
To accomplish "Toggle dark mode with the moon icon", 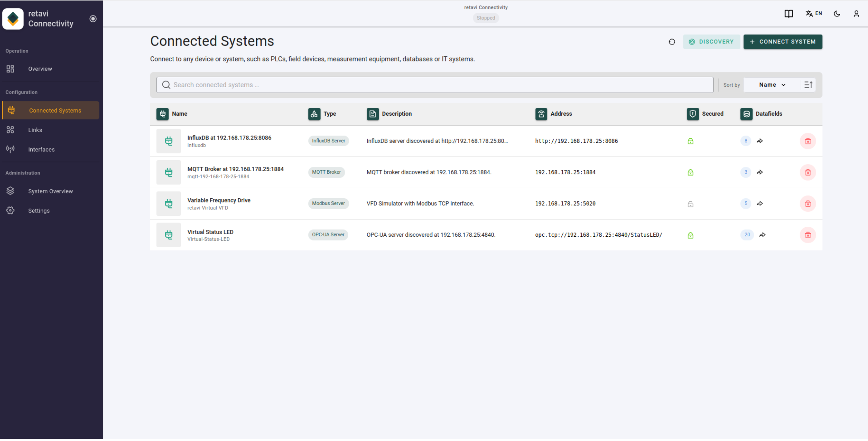I will [x=837, y=14].
